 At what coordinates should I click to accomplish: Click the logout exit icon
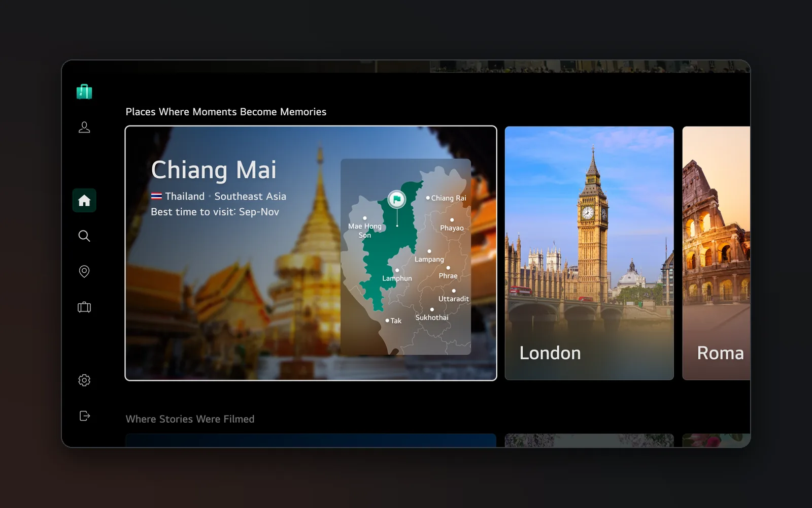(85, 416)
